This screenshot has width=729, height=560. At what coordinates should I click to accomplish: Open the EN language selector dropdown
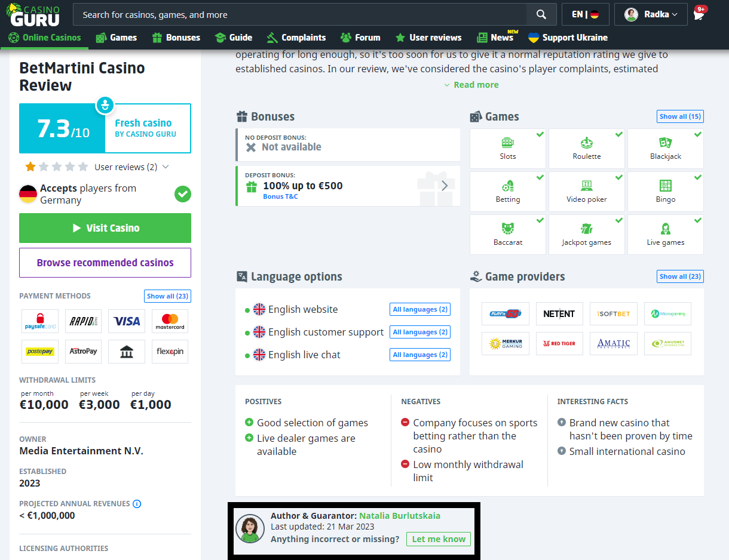584,14
